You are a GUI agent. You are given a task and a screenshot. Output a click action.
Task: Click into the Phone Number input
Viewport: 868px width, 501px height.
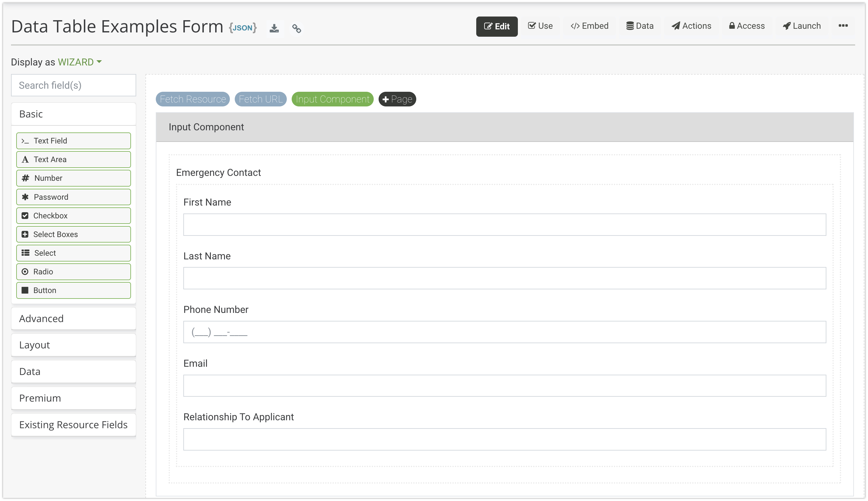coord(504,332)
